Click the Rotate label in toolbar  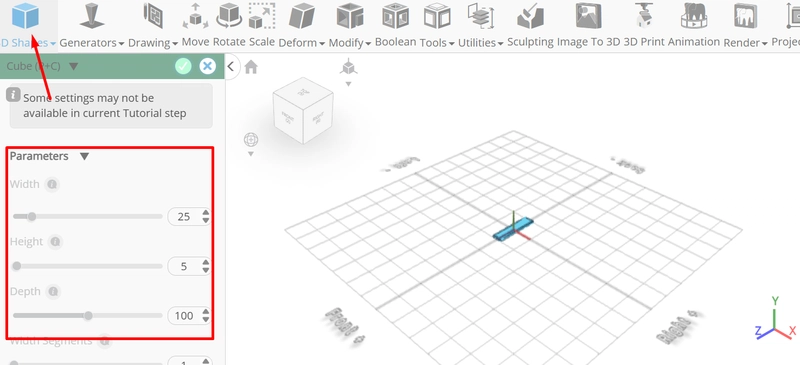coord(229,42)
